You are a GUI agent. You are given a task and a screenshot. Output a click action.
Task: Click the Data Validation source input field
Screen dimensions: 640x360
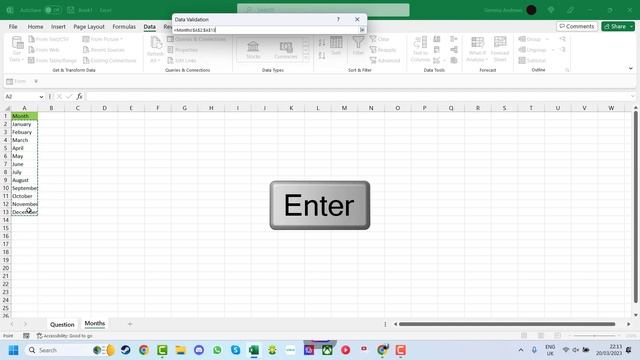(x=265, y=30)
